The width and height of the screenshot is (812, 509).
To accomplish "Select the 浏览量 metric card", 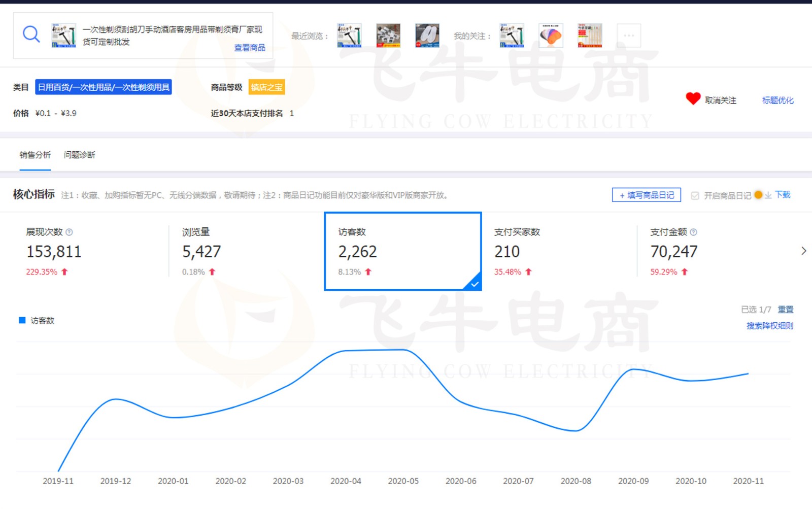I will 246,251.
